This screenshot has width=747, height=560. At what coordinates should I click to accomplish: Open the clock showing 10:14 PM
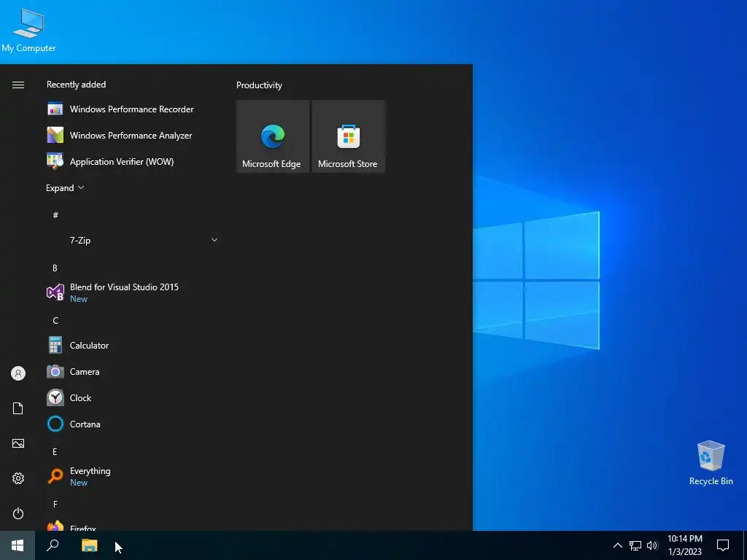[x=684, y=545]
